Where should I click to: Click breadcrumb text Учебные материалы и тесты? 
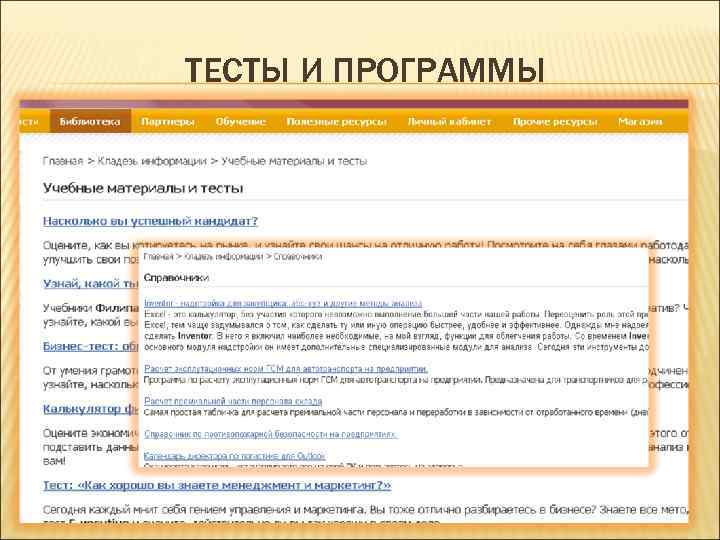[x=294, y=161]
